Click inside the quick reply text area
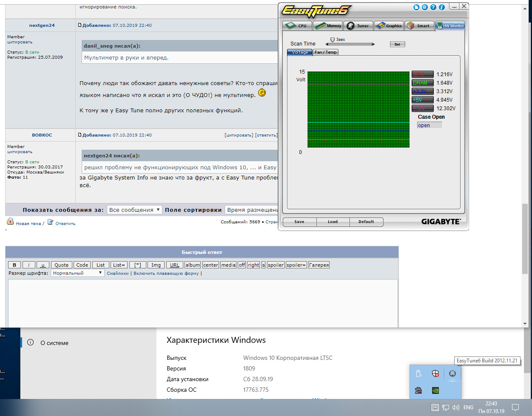This screenshot has height=416, width=532. [203, 303]
